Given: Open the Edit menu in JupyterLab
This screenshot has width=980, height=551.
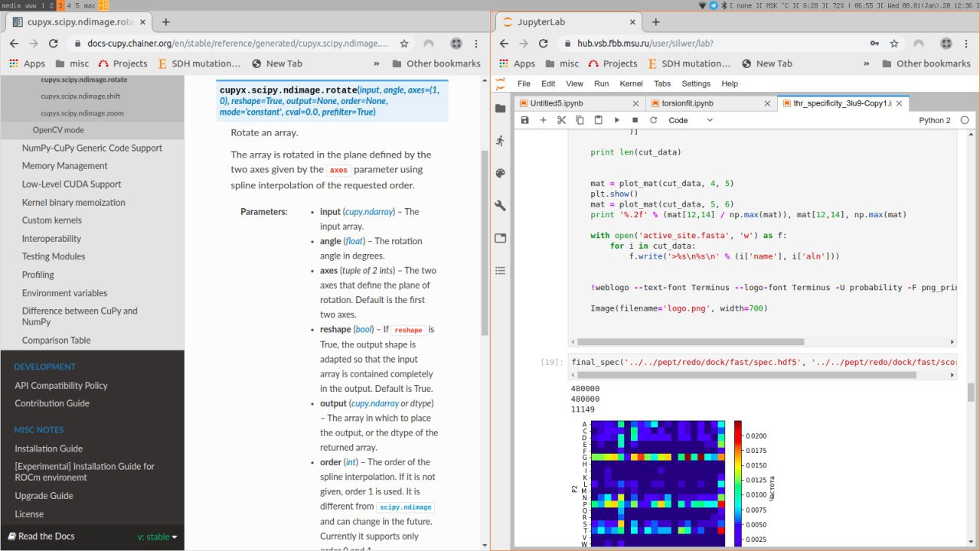Looking at the screenshot, I should point(548,83).
